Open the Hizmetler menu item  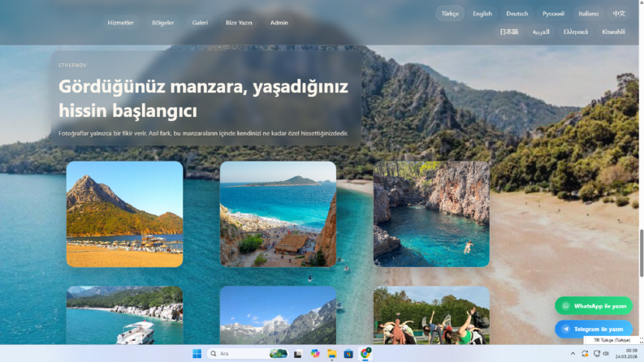click(x=120, y=23)
